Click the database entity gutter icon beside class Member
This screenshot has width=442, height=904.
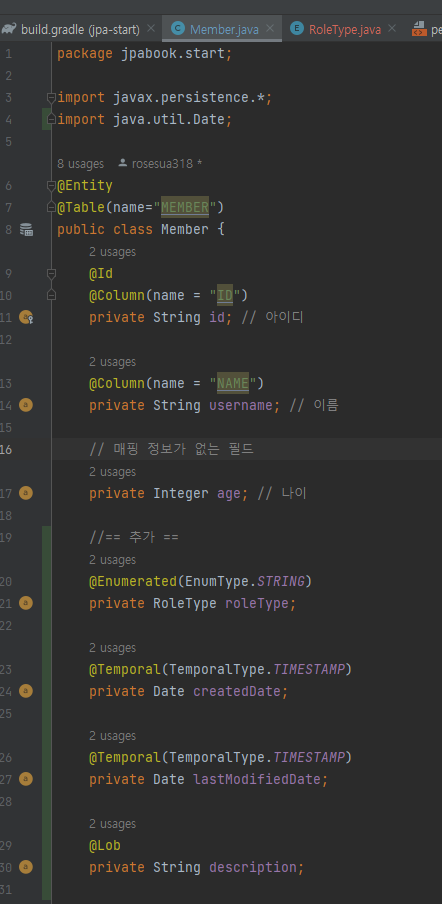(x=26, y=229)
